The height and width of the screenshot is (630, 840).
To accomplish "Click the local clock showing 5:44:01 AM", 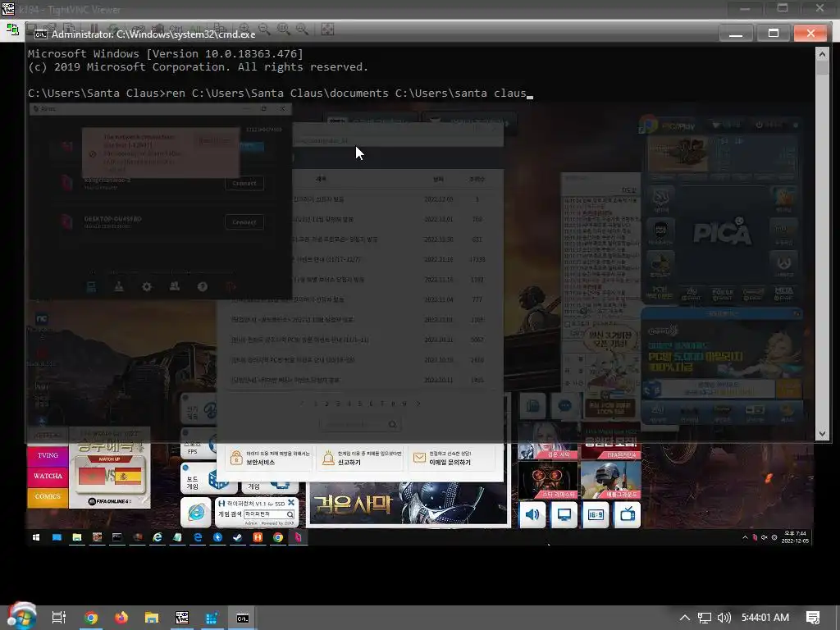I will 765,618.
